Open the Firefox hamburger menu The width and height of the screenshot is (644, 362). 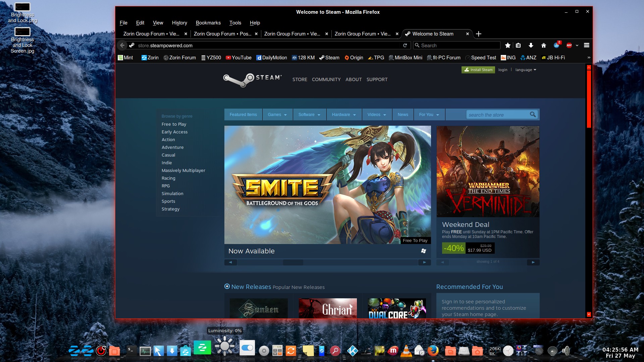587,45
